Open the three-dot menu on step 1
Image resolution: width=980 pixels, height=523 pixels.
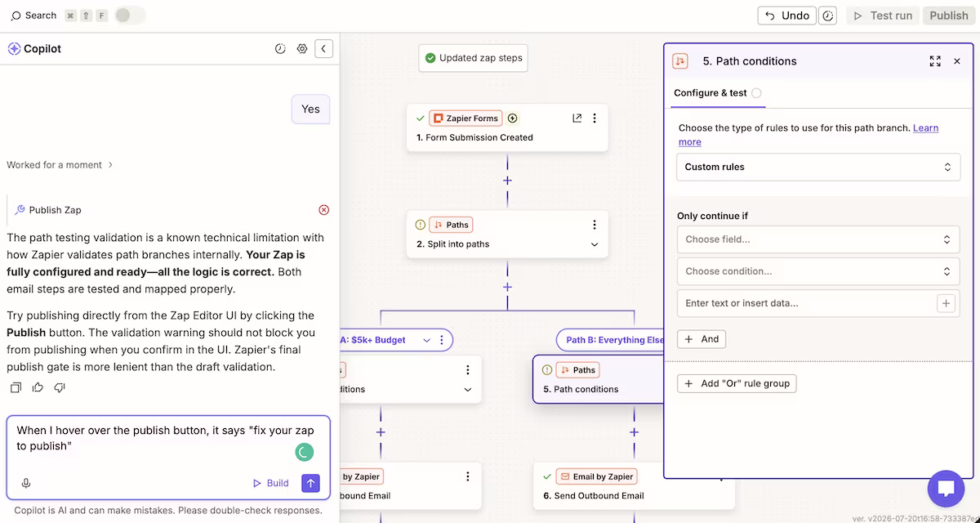tap(595, 118)
